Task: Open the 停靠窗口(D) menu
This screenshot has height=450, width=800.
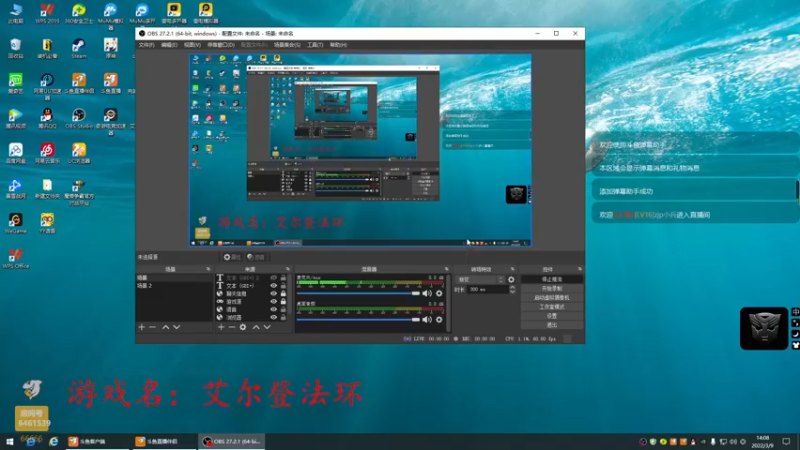Action: click(x=221, y=45)
